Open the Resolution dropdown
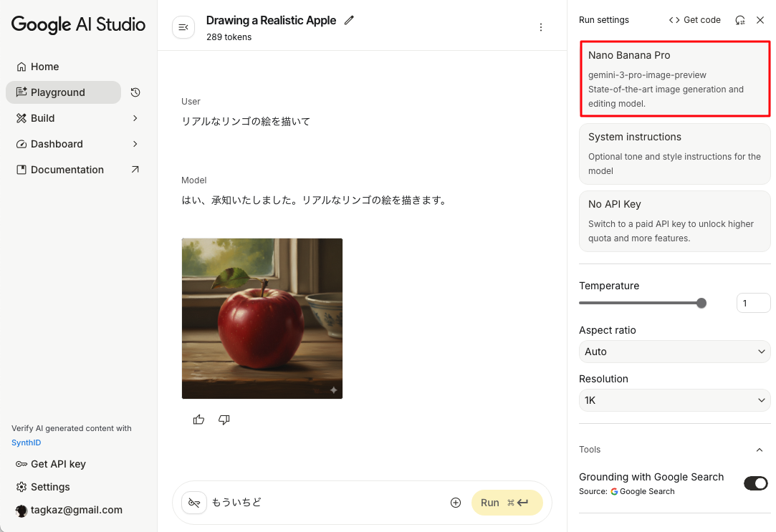 click(x=674, y=400)
